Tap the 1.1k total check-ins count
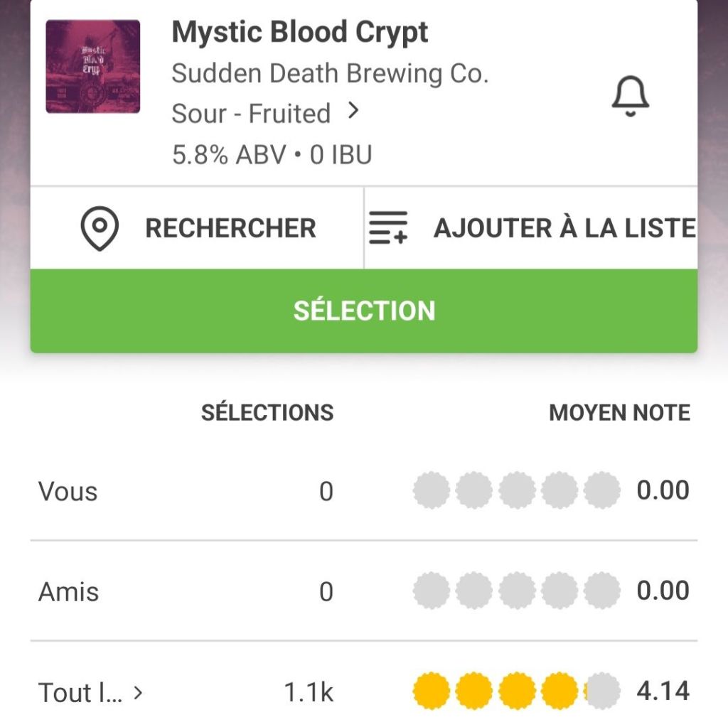 pyautogui.click(x=309, y=691)
